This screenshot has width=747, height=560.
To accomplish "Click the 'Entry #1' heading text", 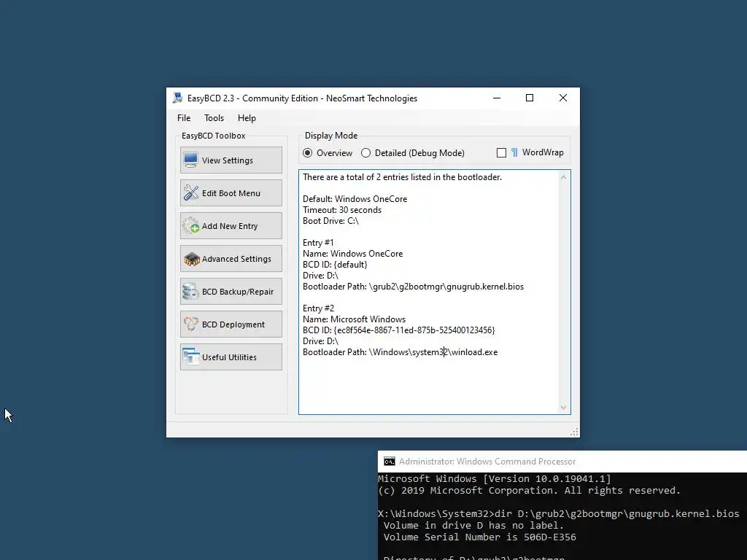I will [x=318, y=243].
